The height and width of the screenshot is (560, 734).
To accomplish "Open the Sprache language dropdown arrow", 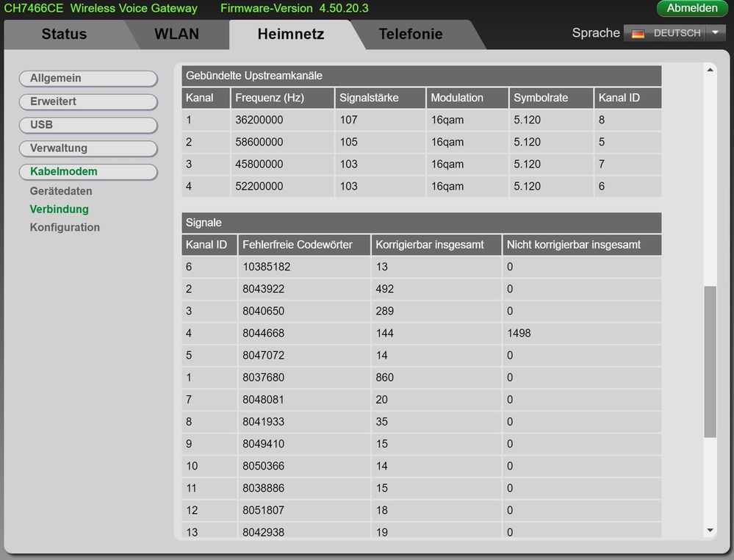I will (715, 33).
